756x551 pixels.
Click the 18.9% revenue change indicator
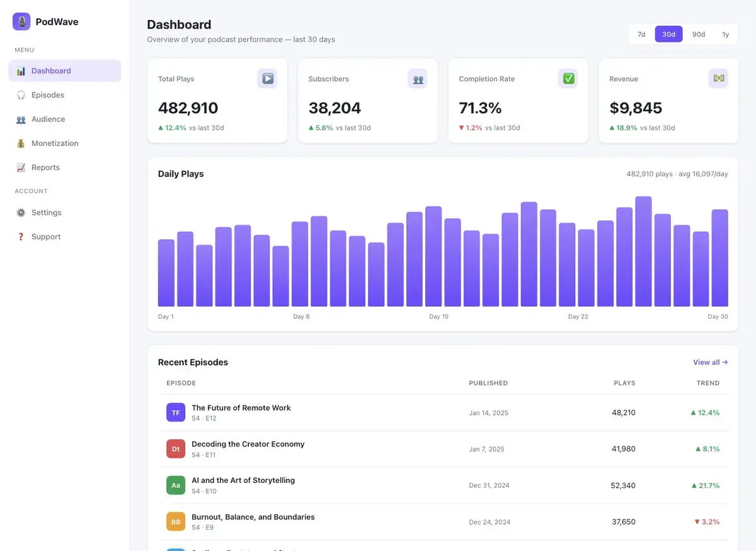pos(623,128)
